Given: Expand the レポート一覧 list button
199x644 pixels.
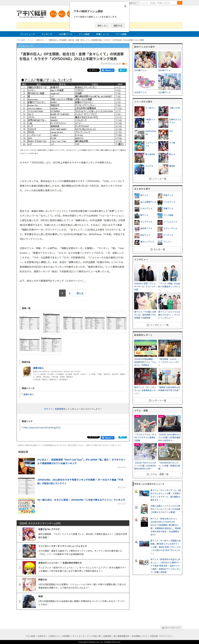Looking at the screenshot, I should (x=158, y=400).
